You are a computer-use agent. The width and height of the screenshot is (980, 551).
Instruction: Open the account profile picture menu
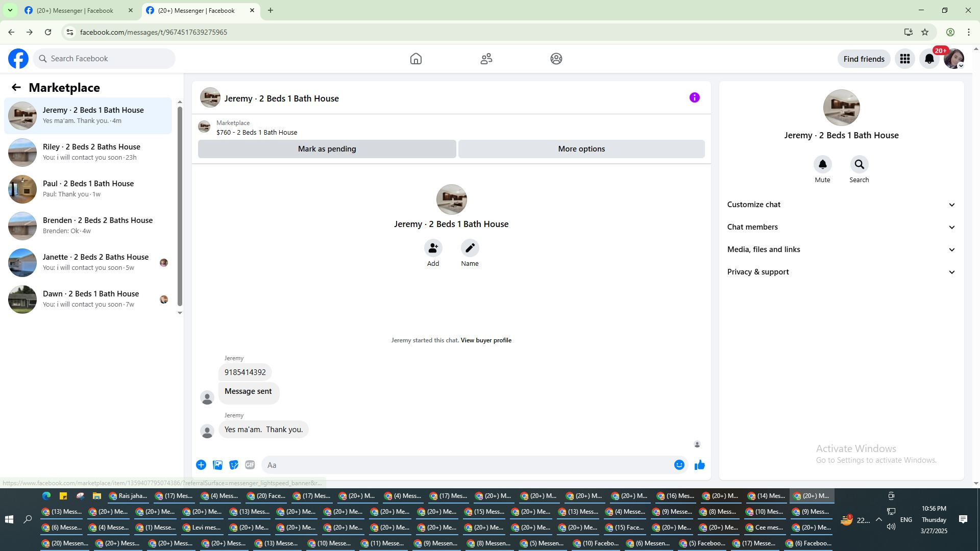click(x=954, y=59)
